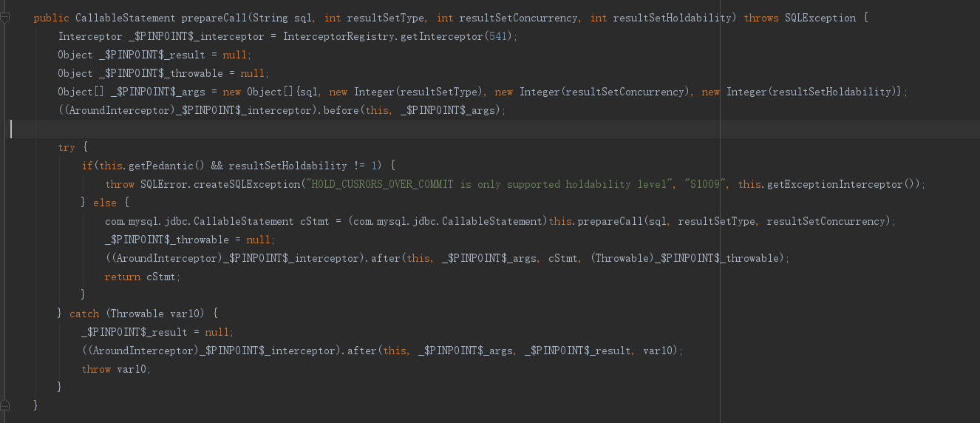Click the getPedantic() method call
980x423 pixels.
[168, 166]
